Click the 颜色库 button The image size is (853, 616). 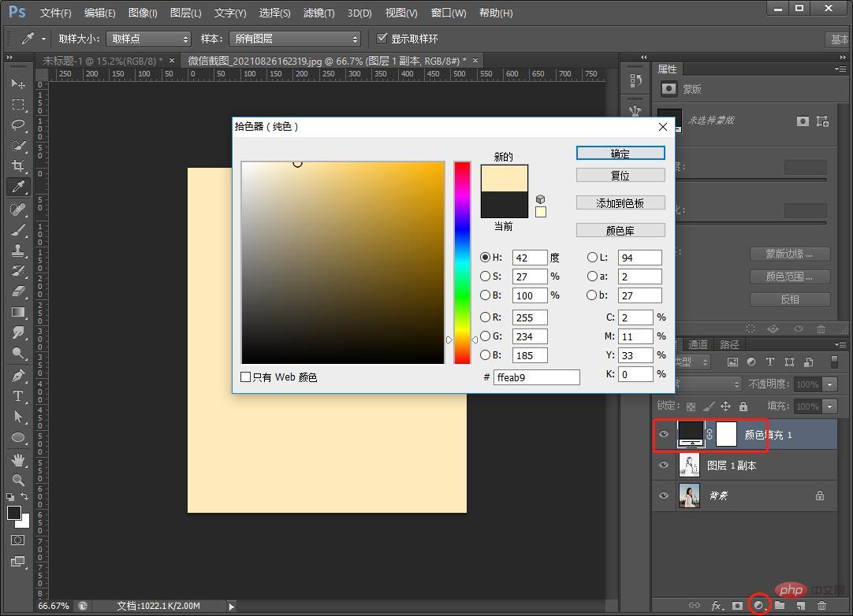tap(620, 231)
